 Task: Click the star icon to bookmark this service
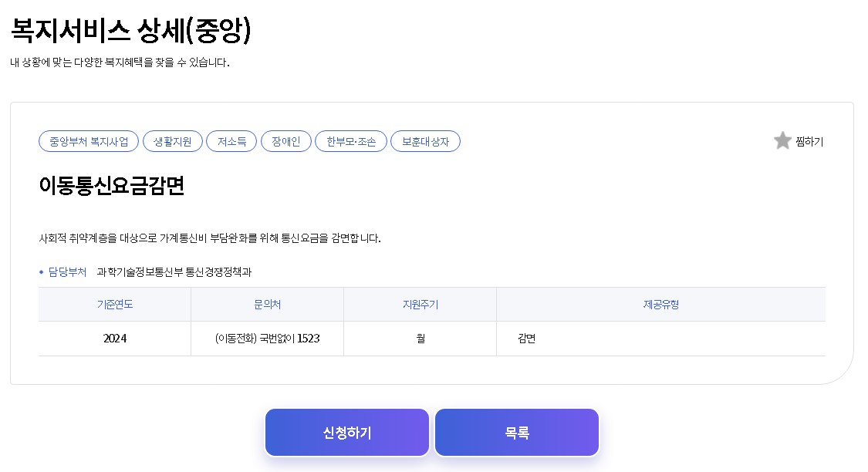click(782, 141)
